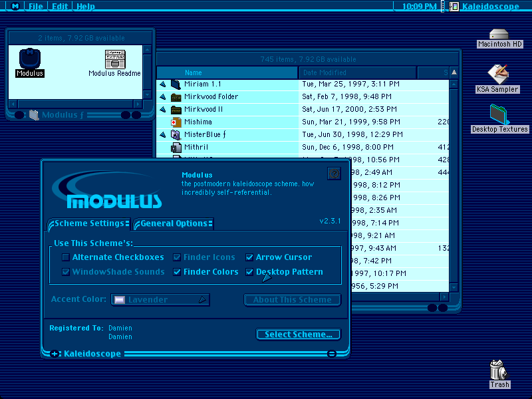532x399 pixels.
Task: Click the v2.3.1 version label
Action: tap(330, 221)
